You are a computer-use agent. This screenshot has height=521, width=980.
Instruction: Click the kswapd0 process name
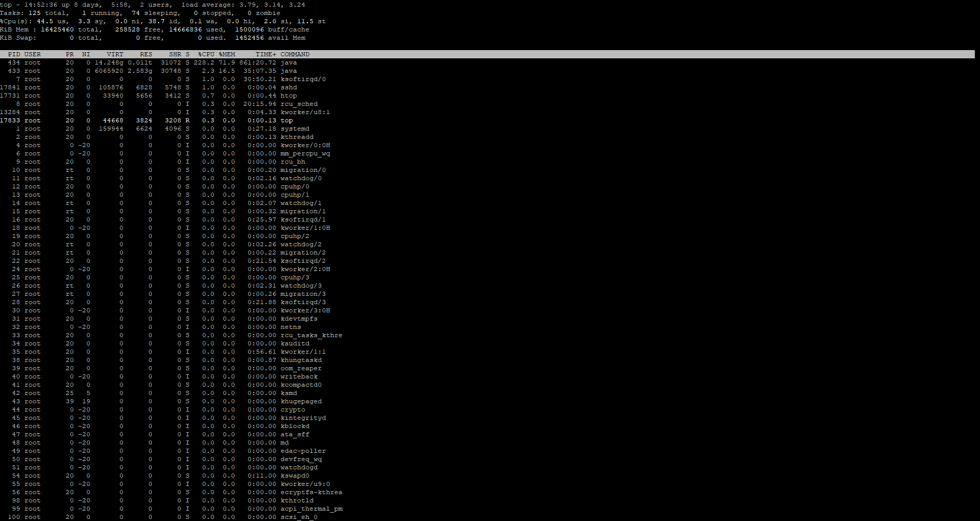(294, 476)
